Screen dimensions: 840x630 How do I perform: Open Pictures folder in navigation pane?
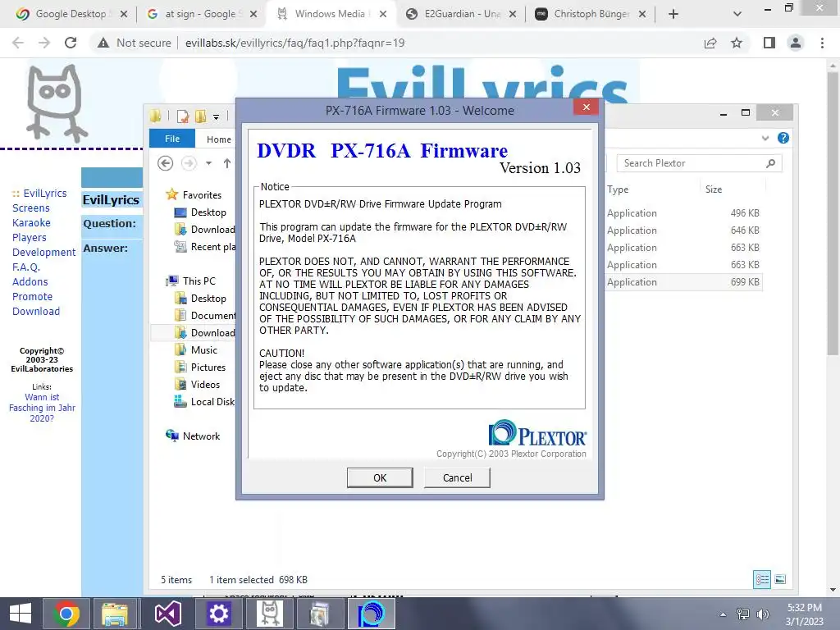tap(208, 367)
